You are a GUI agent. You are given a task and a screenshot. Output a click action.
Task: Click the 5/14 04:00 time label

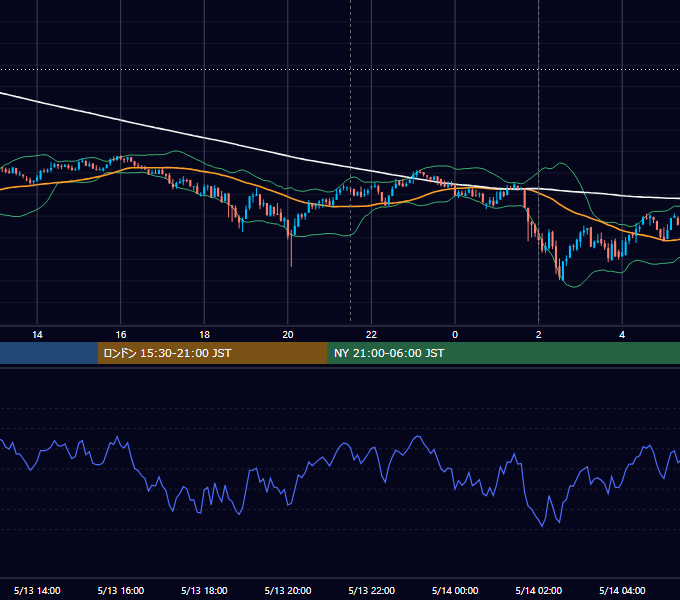tap(622, 590)
